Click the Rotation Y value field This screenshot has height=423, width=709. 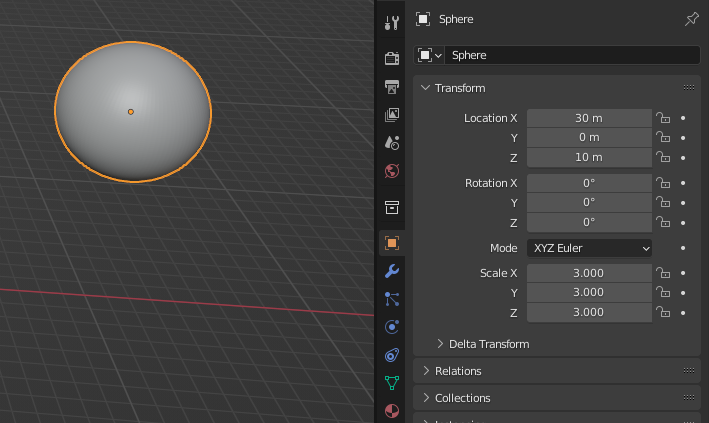point(589,203)
